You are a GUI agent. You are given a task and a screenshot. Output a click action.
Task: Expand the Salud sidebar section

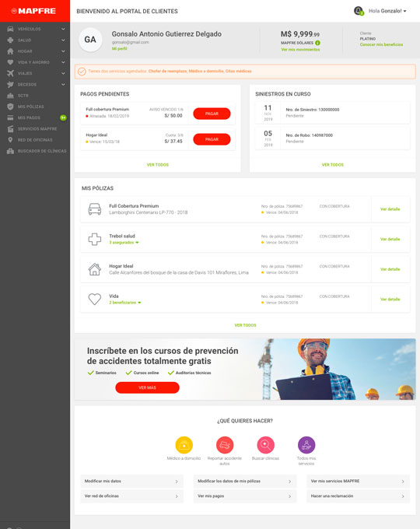coord(35,40)
